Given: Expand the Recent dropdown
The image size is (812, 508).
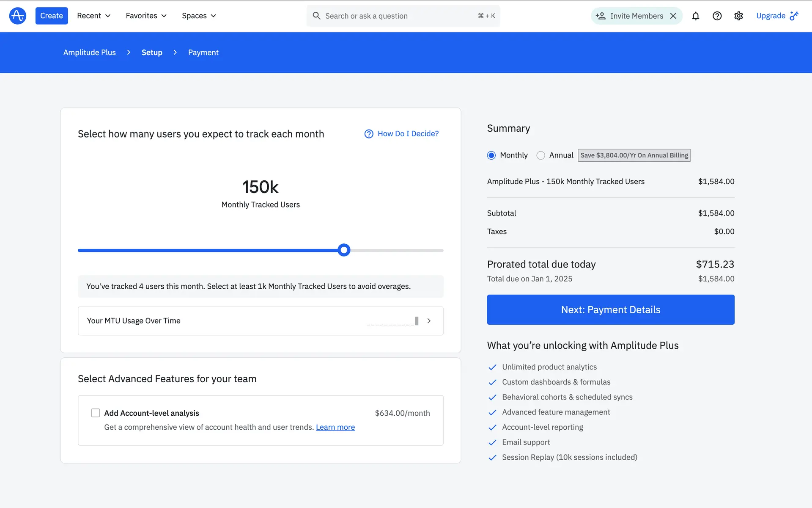Looking at the screenshot, I should click(x=94, y=16).
